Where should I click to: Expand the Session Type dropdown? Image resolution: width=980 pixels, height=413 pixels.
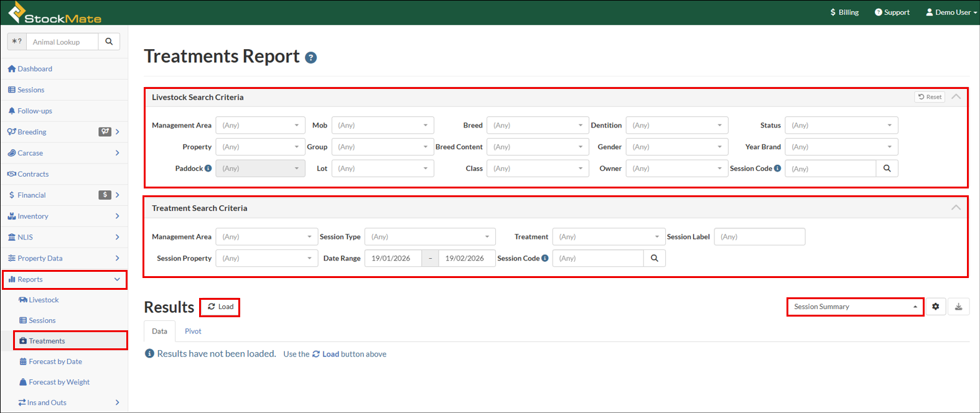tap(429, 237)
